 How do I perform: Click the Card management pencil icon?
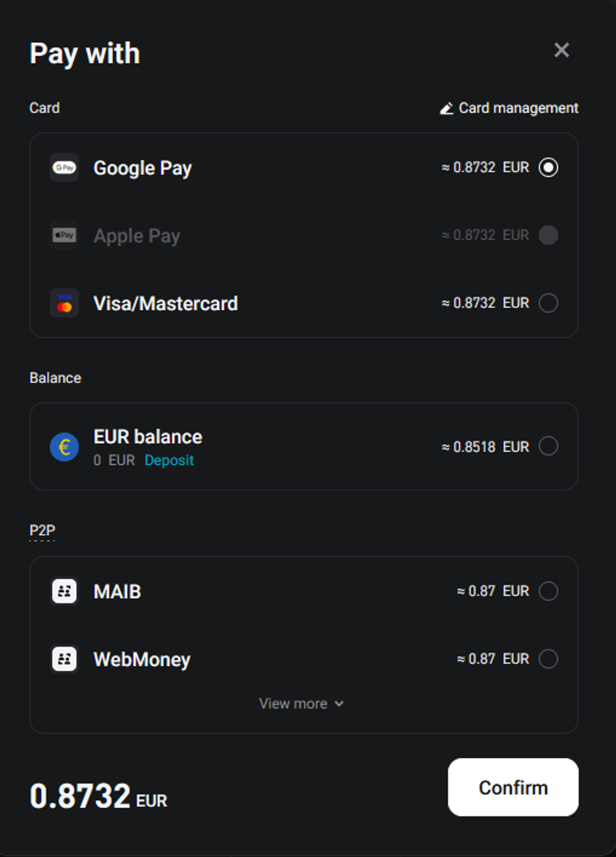click(447, 108)
